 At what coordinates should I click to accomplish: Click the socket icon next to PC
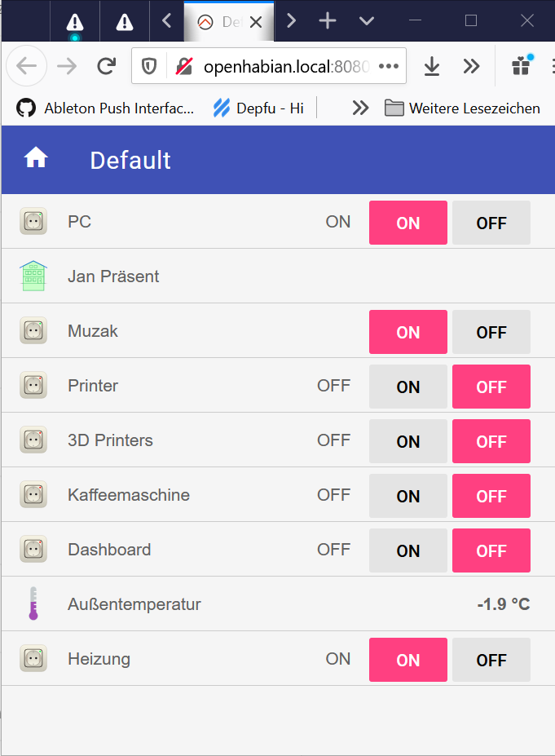point(33,221)
